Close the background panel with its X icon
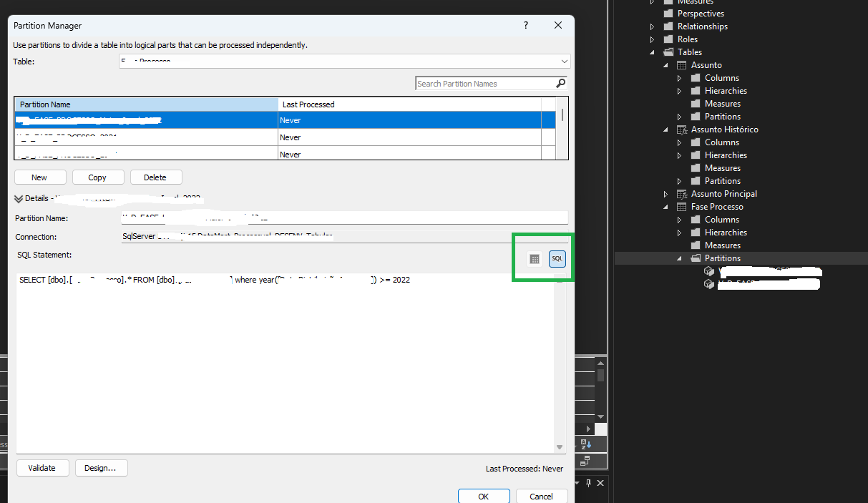This screenshot has width=868, height=503. pyautogui.click(x=601, y=483)
